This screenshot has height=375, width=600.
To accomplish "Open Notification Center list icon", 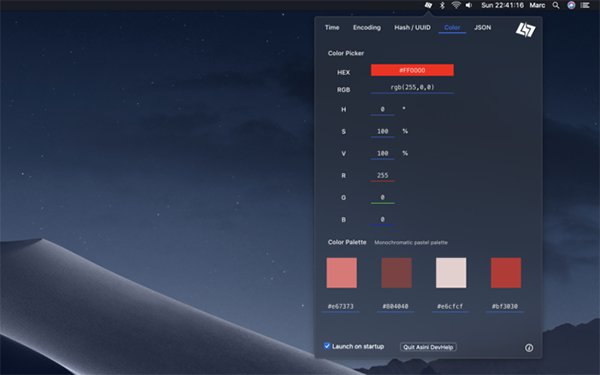I will point(585,5).
